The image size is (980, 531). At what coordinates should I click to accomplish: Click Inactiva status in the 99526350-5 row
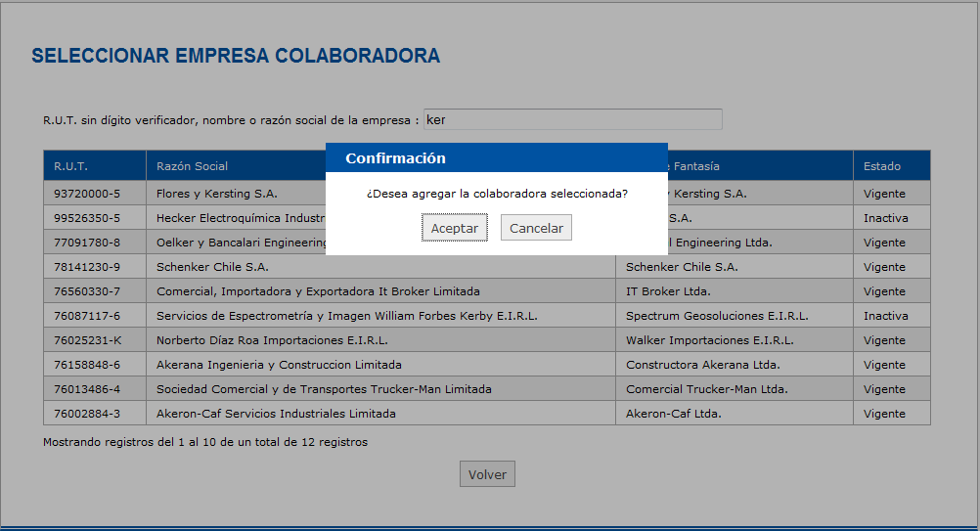(885, 218)
